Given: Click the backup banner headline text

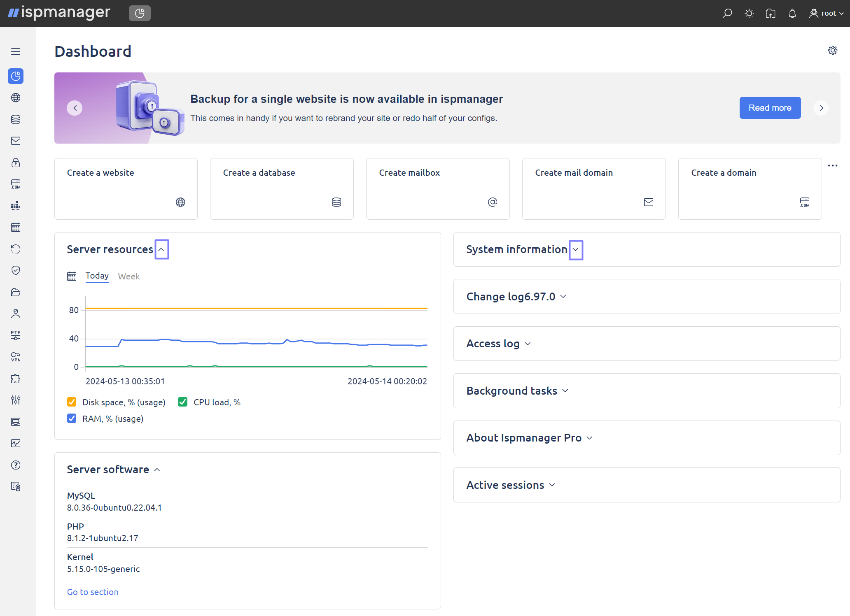Looking at the screenshot, I should pyautogui.click(x=346, y=99).
